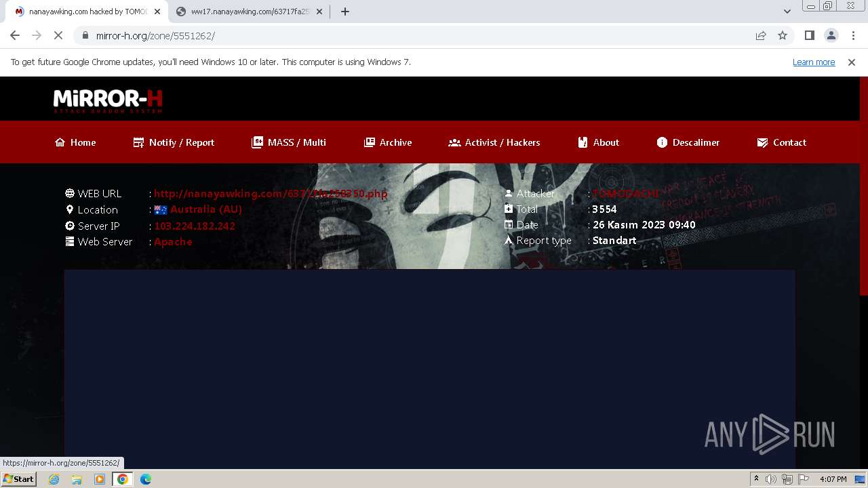Click the Notify / Report calendar icon
Viewport: 868px width, 488px height.
click(x=138, y=142)
